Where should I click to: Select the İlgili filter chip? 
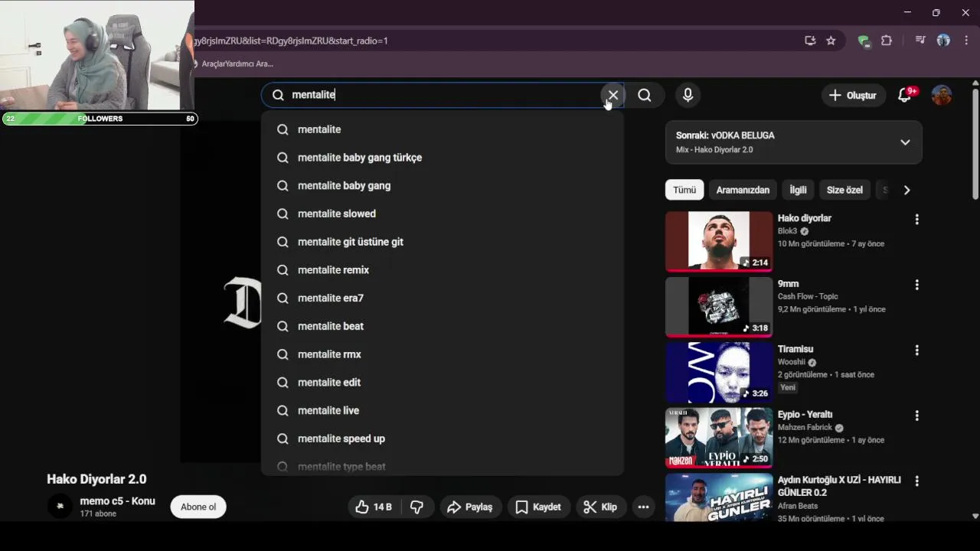tap(798, 190)
